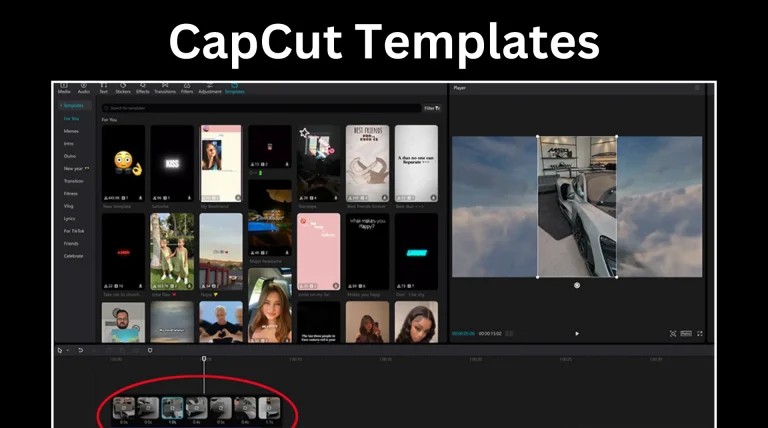The width and height of the screenshot is (768, 428).
Task: Open the flushed emoji OK-hand template
Action: coord(123,164)
